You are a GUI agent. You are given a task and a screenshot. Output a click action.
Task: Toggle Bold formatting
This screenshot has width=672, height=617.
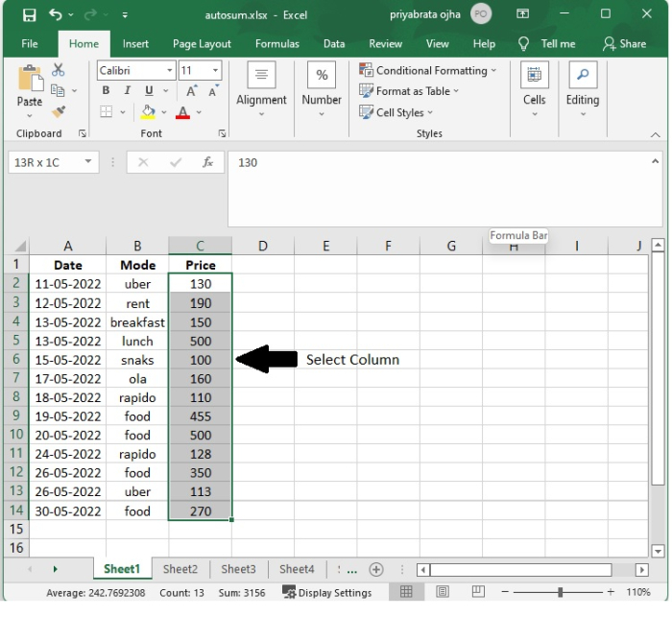106,90
